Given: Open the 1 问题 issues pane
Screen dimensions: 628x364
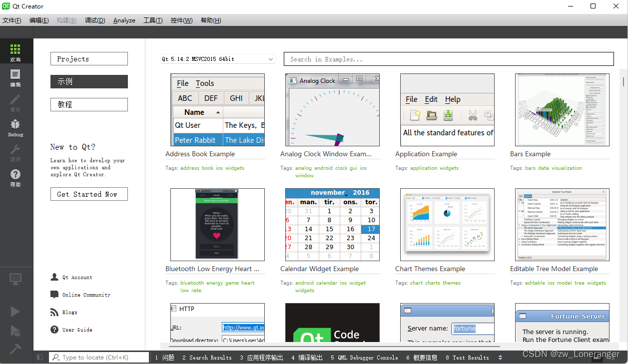Looking at the screenshot, I should [x=164, y=358].
